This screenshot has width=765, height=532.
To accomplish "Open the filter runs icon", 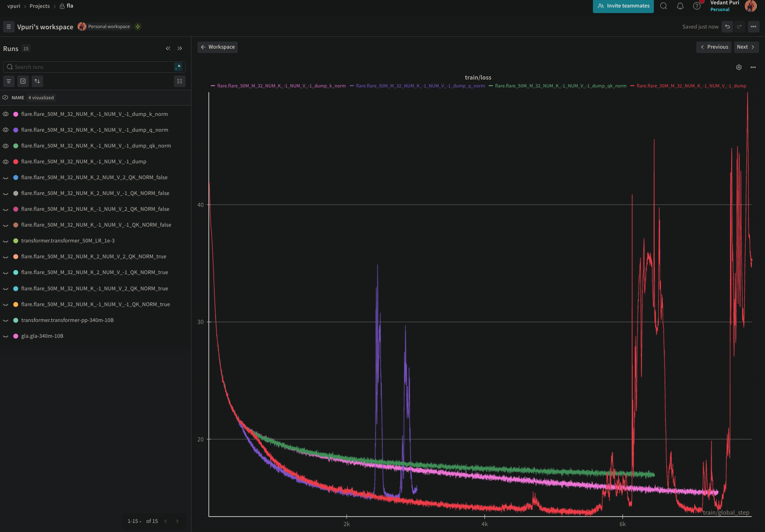I will click(9, 81).
